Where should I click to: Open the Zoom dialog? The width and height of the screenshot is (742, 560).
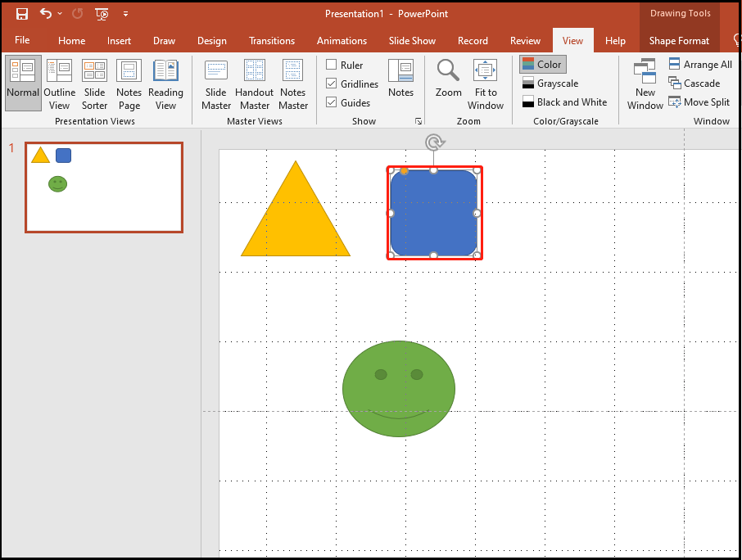click(x=448, y=78)
